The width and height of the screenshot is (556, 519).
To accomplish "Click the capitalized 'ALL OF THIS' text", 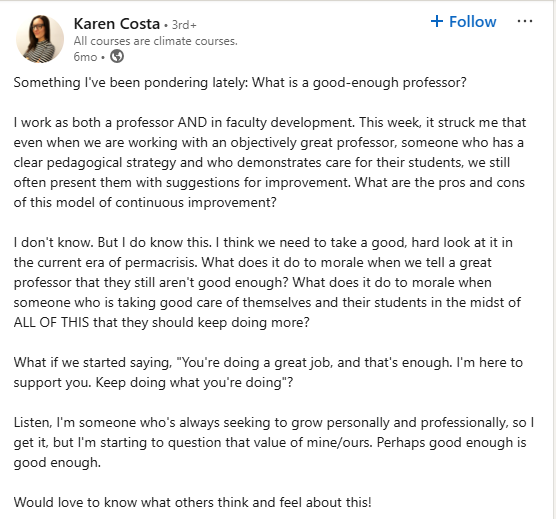I will pos(51,323).
